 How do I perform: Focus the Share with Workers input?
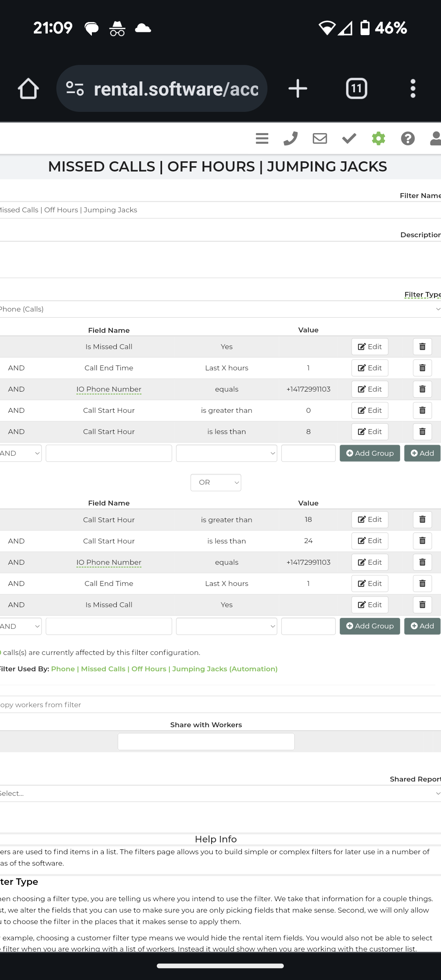click(x=206, y=742)
